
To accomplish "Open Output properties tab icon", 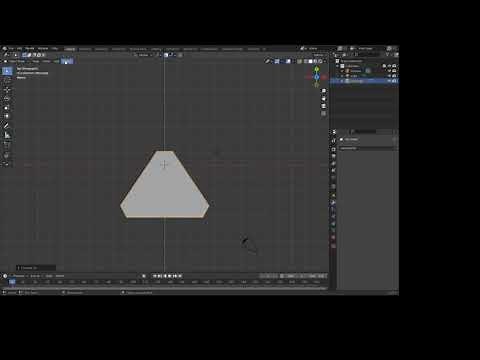I will coord(334,156).
